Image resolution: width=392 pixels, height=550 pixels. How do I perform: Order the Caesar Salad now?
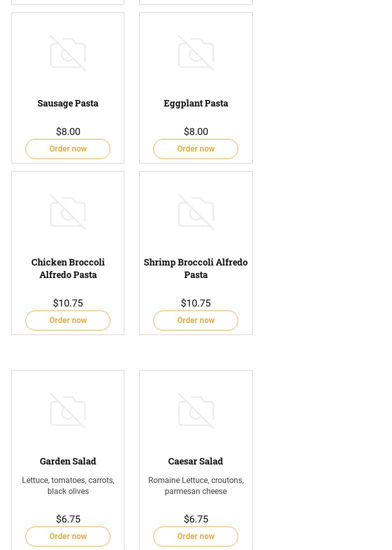coord(196,536)
